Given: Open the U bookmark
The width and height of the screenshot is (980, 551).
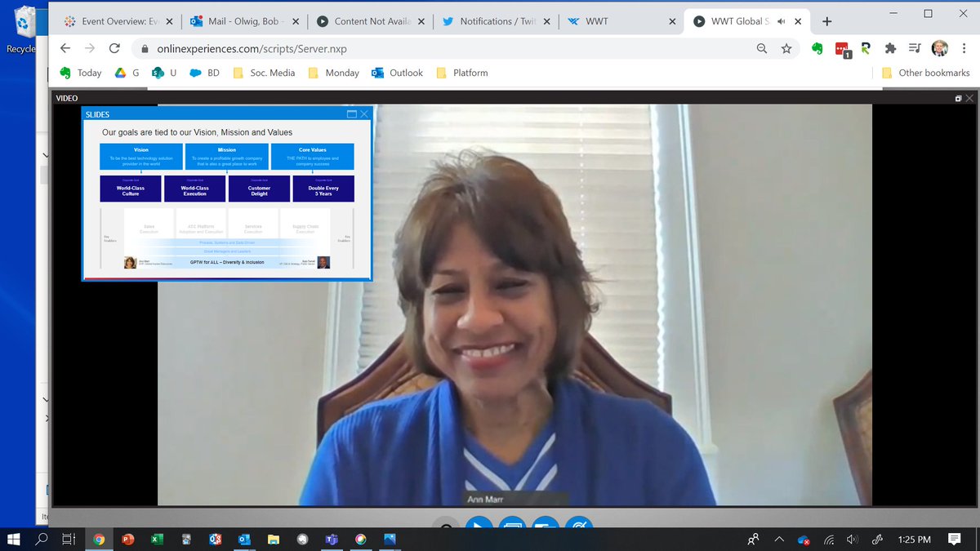Looking at the screenshot, I should click(164, 73).
